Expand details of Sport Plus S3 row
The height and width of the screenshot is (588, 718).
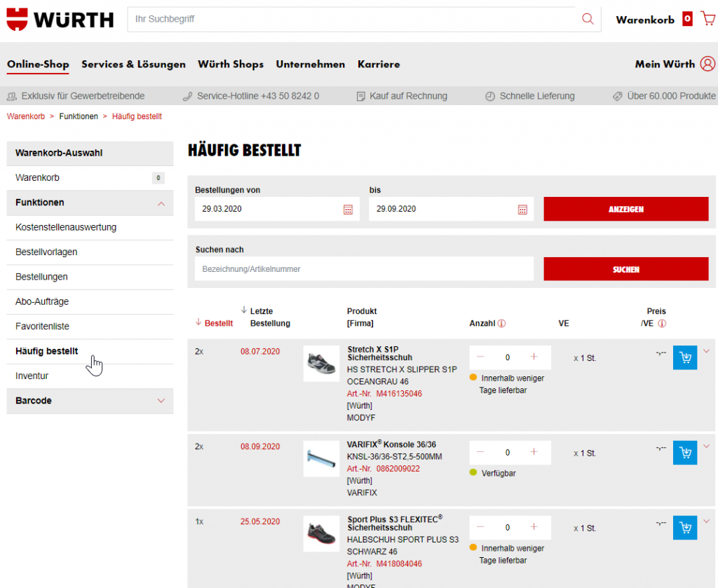(x=707, y=521)
